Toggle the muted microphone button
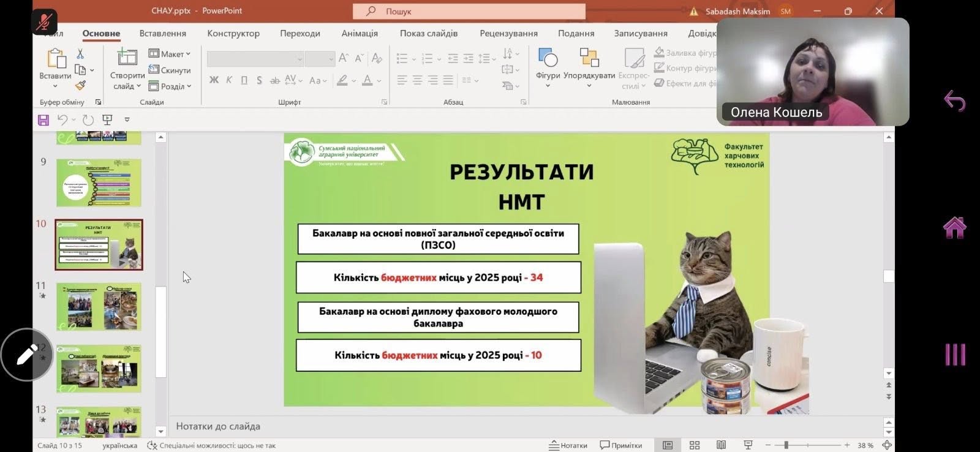The image size is (980, 452). [x=43, y=23]
